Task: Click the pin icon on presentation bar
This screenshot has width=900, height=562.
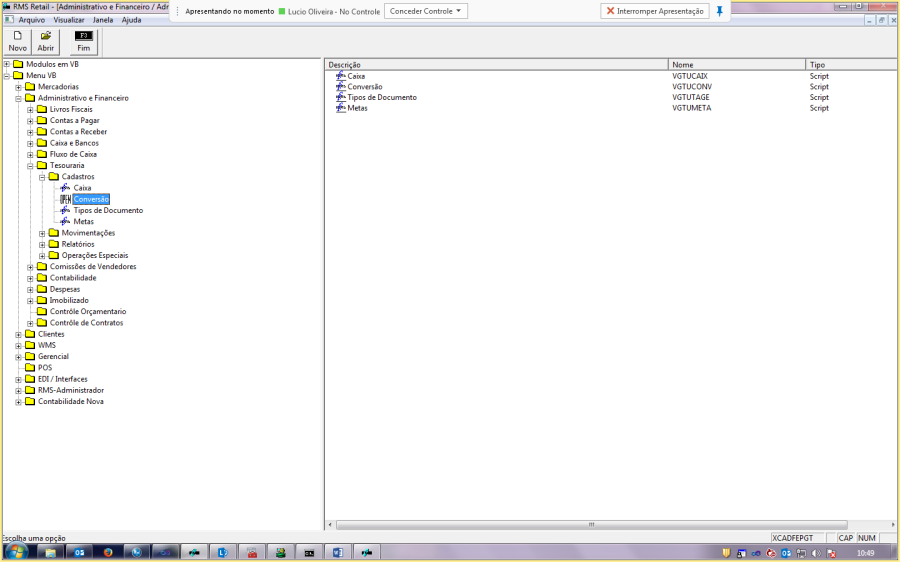Action: (x=719, y=11)
